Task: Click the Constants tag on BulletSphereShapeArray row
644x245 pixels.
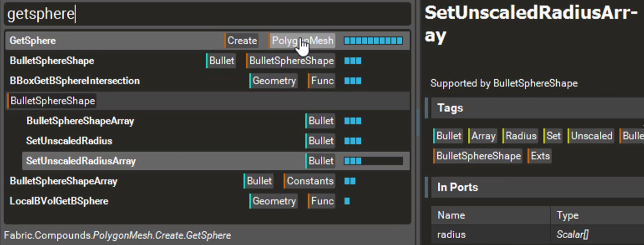Action: coord(310,181)
